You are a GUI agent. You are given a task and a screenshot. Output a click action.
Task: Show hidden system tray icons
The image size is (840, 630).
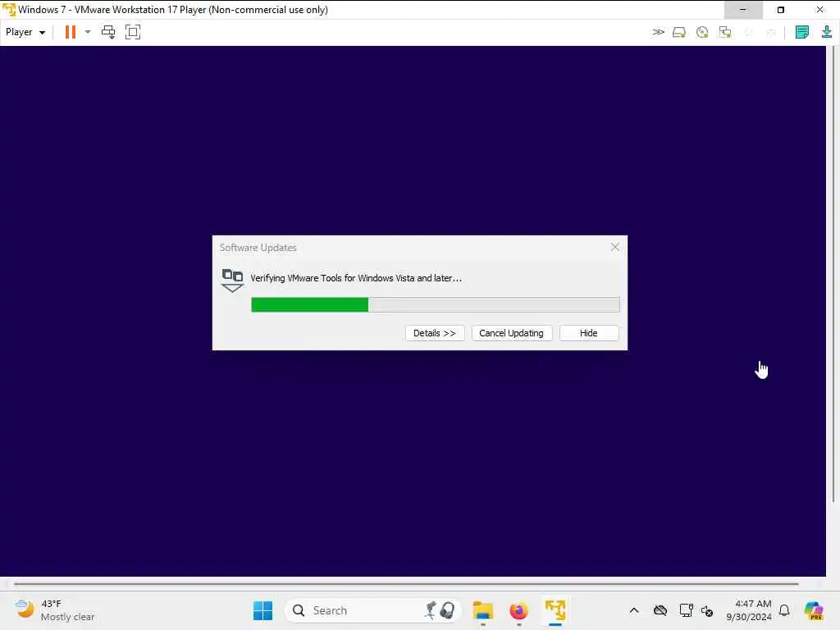[634, 610]
